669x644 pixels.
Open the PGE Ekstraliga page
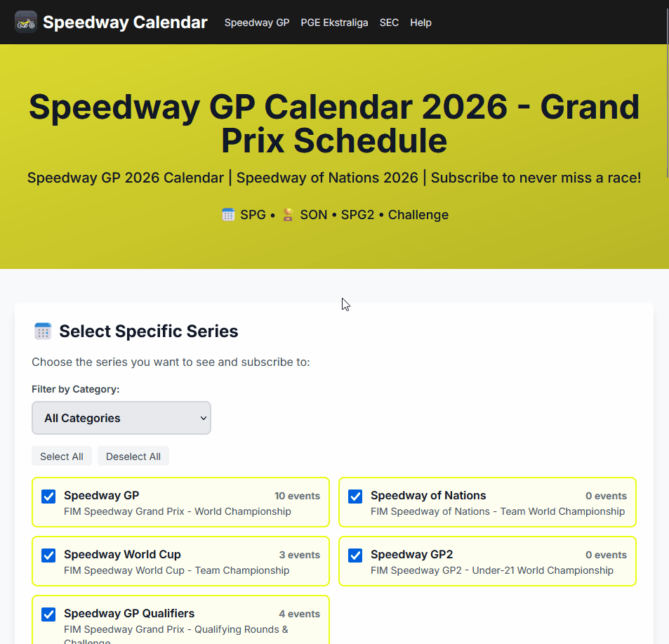pyautogui.click(x=334, y=22)
